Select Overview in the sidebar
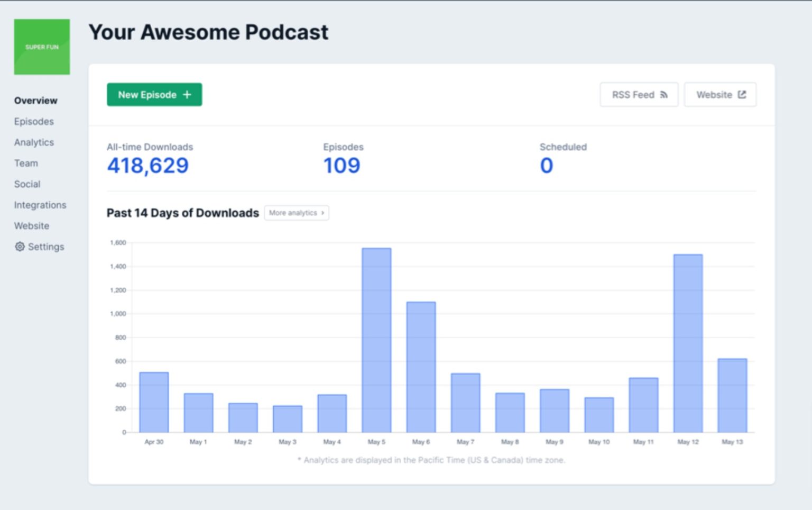The height and width of the screenshot is (510, 812). (35, 101)
